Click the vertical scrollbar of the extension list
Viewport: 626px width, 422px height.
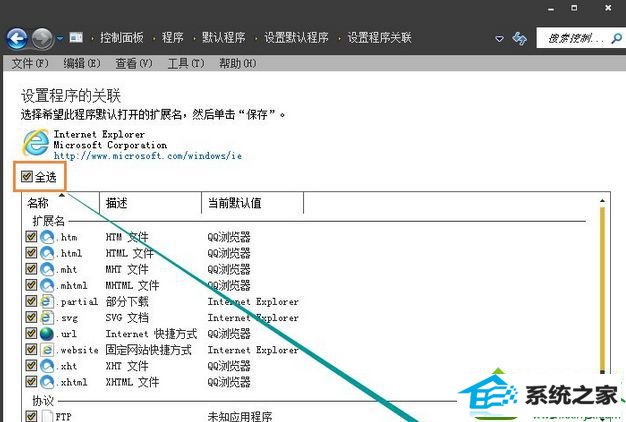[601, 300]
